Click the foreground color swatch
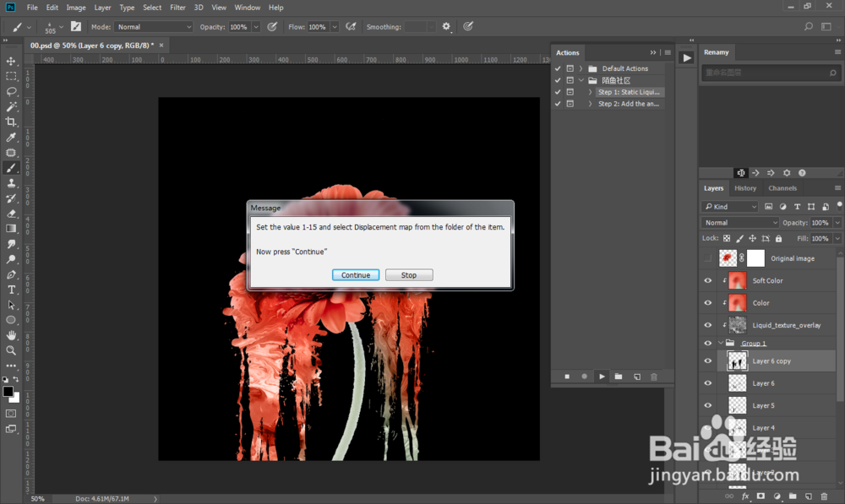The image size is (845, 504). coord(8,392)
